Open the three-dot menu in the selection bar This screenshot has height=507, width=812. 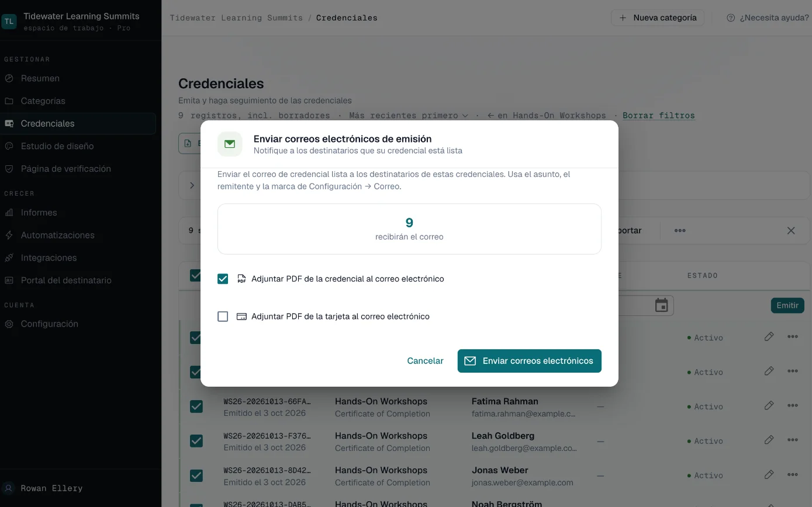680,231
